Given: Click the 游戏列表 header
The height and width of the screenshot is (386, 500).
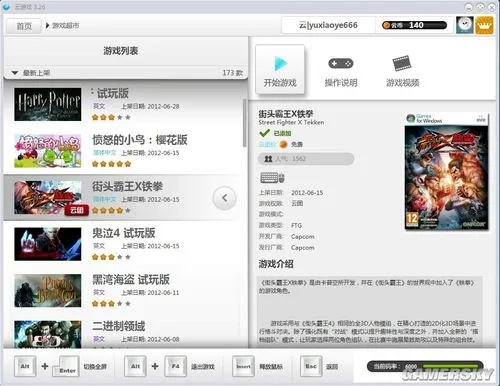Looking at the screenshot, I should pos(120,51).
